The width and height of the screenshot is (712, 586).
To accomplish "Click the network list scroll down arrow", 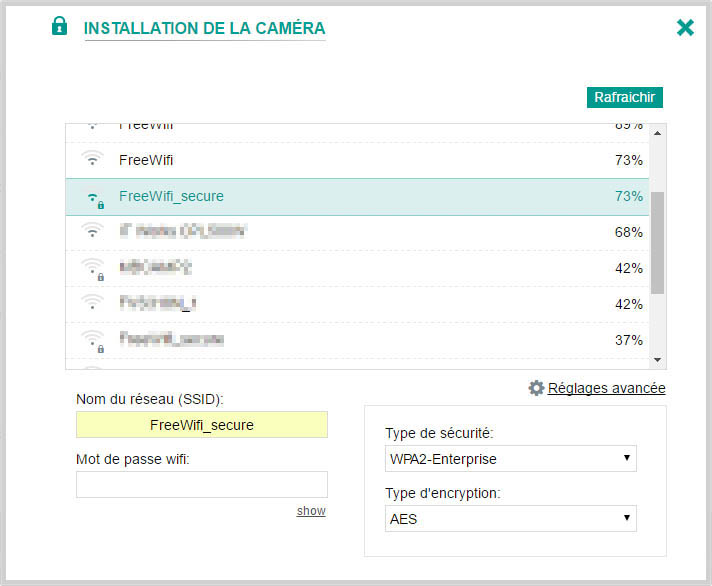I will 657,360.
